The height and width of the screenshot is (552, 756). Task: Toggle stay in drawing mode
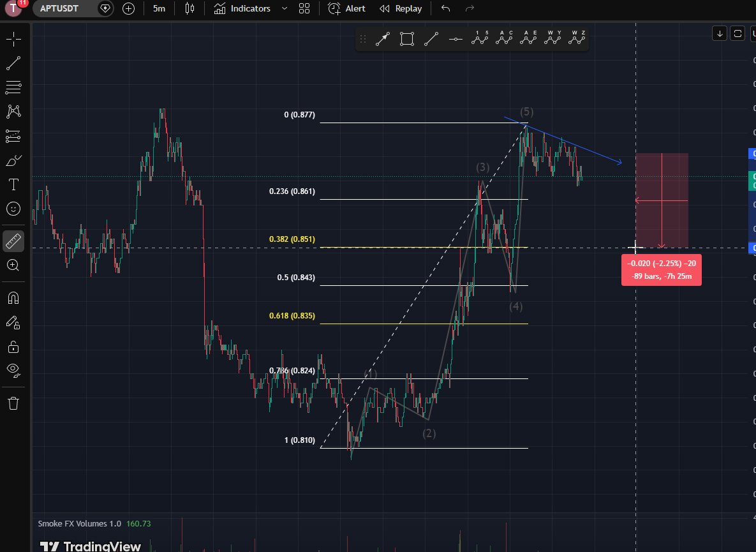coord(13,322)
